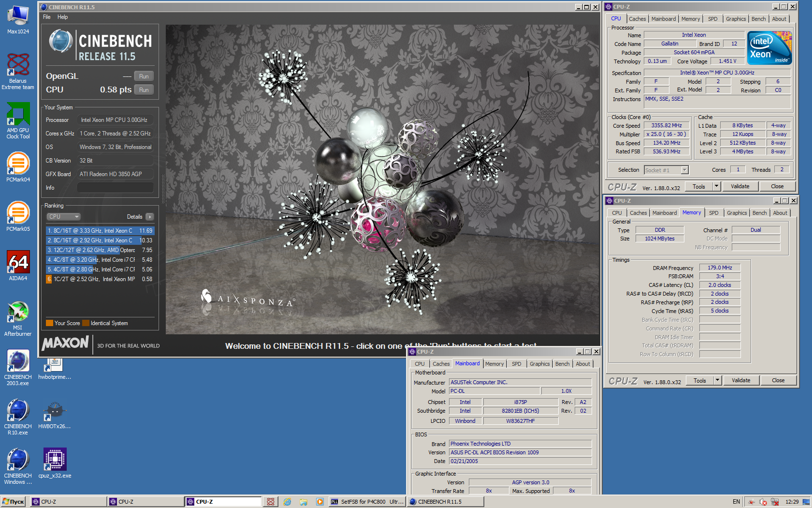Switch to CINEBENCH R11.5 taskbar button
812x508 pixels.
click(445, 502)
